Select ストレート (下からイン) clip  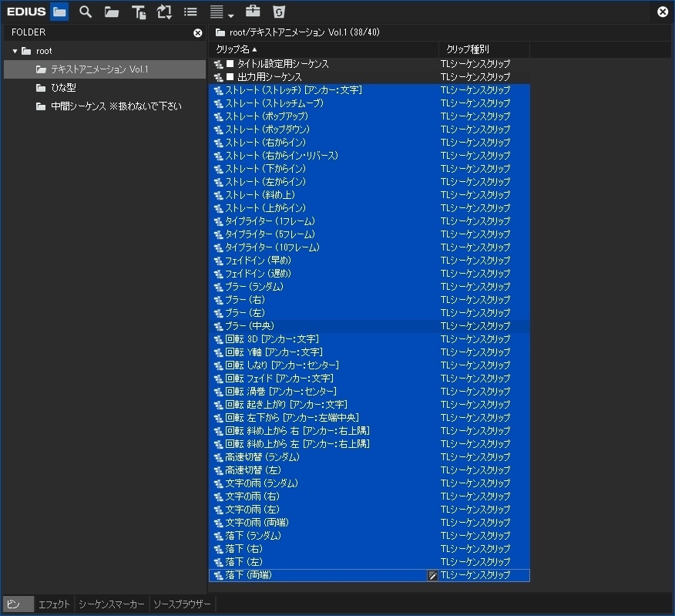369,169
